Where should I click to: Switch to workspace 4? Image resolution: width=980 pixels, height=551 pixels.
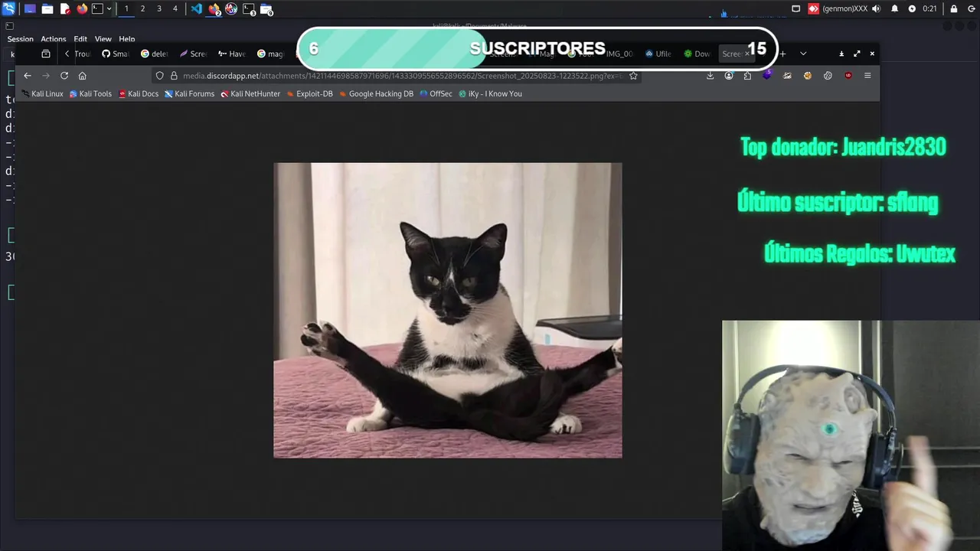click(175, 9)
